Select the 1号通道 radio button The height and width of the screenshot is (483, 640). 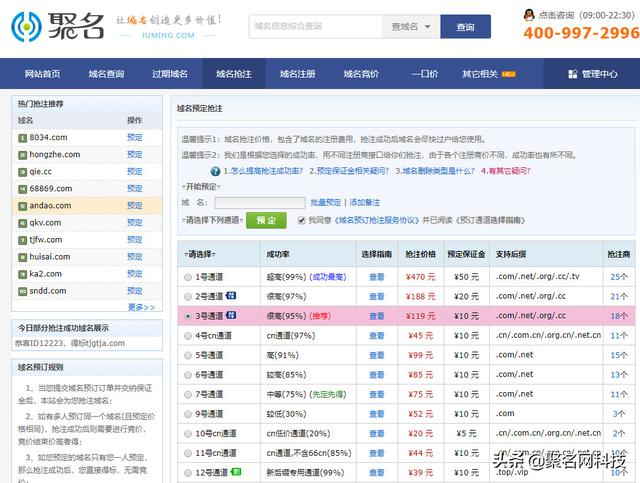click(187, 277)
